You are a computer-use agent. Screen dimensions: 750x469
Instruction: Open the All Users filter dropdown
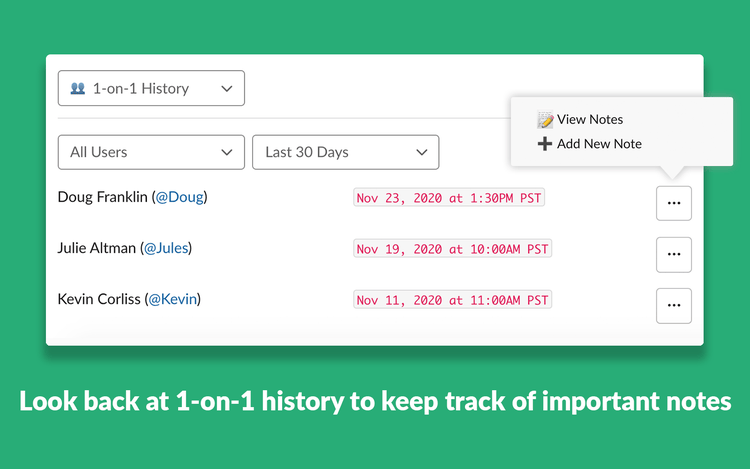[151, 152]
